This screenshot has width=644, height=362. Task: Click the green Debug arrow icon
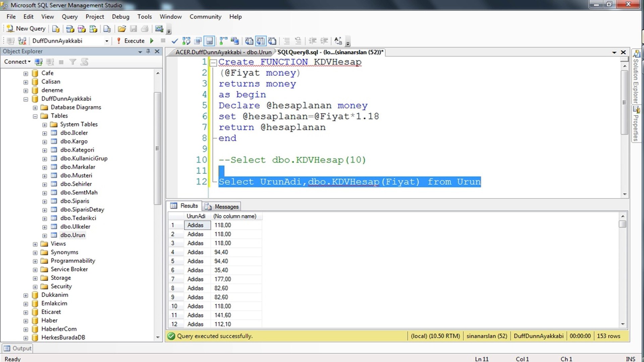152,41
